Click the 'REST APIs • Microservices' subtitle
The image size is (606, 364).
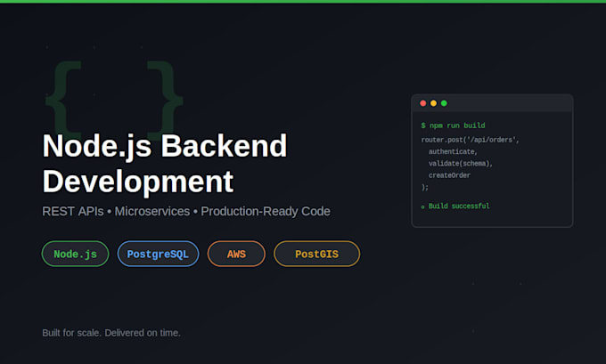[x=186, y=212]
